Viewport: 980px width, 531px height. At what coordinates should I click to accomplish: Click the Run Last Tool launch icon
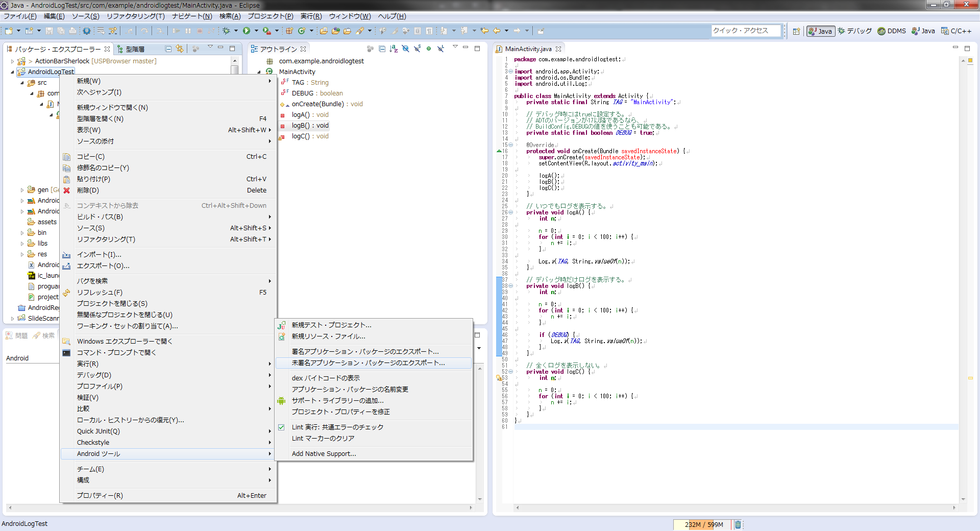[x=267, y=31]
